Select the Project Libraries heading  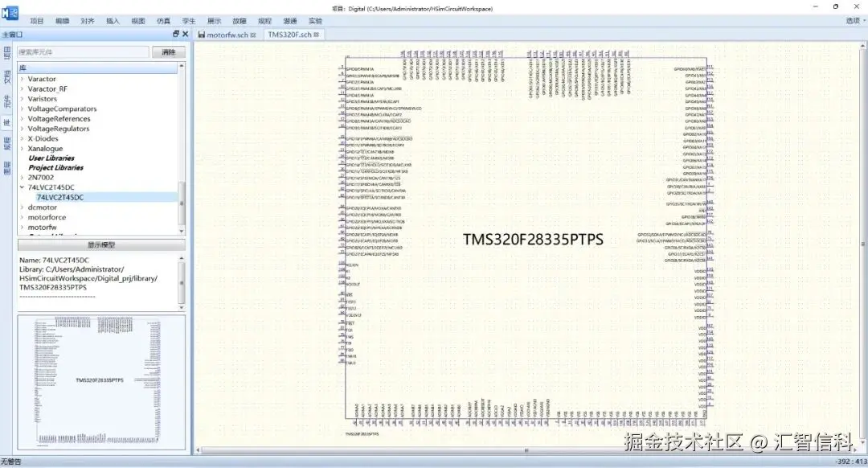[x=56, y=168]
